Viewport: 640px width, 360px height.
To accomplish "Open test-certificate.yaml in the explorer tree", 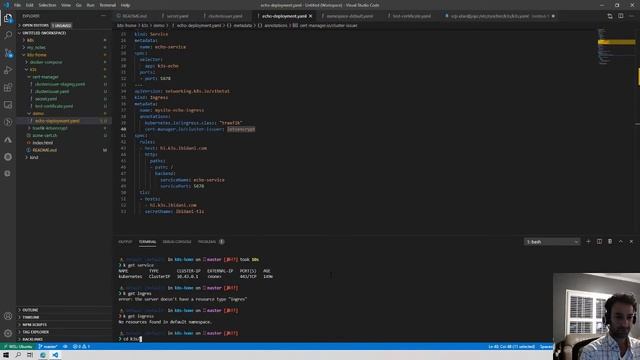I will pyautogui.click(x=54, y=106).
